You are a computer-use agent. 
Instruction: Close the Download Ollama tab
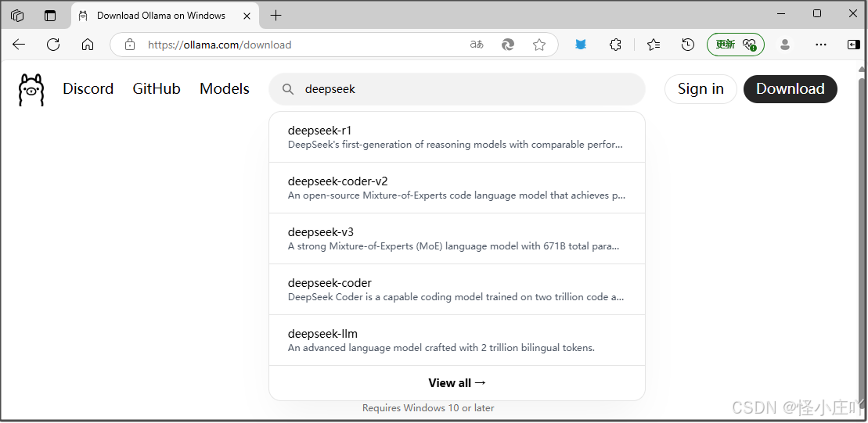pos(247,16)
